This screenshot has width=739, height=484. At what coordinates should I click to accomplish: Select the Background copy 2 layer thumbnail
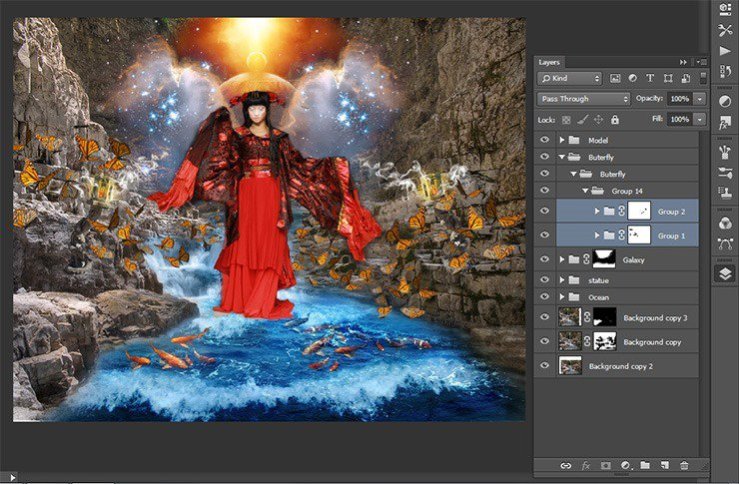[570, 366]
